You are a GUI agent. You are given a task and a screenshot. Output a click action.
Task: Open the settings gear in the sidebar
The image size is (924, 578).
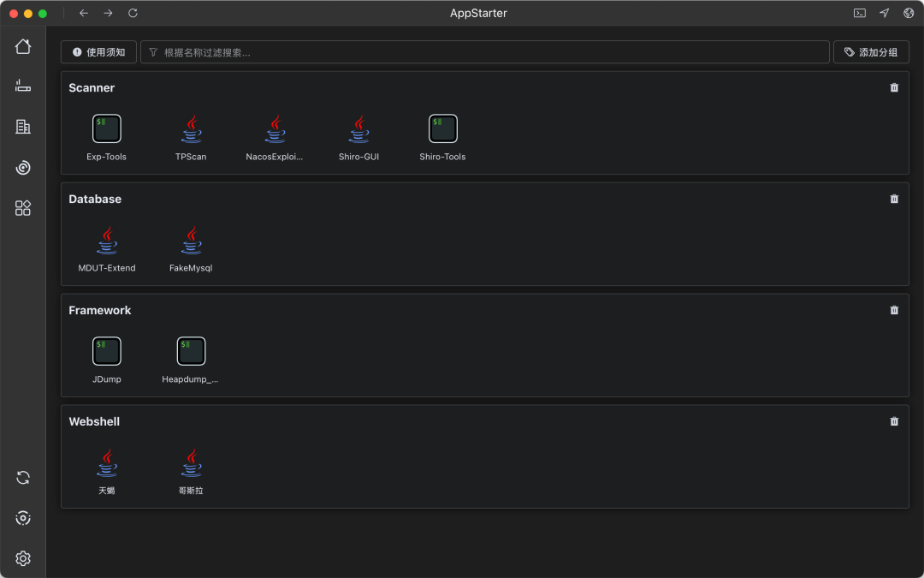point(23,558)
